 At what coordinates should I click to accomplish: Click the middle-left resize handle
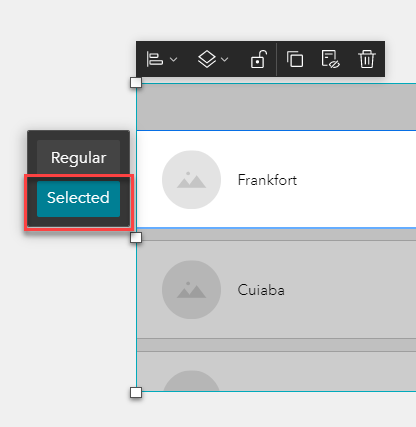(136, 237)
